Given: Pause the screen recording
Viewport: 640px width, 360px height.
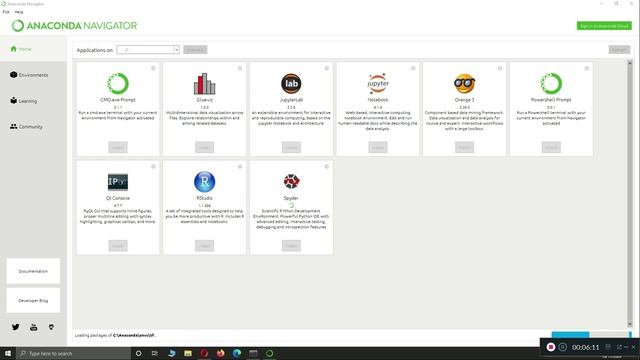Looking at the screenshot, I should pyautogui.click(x=563, y=347).
